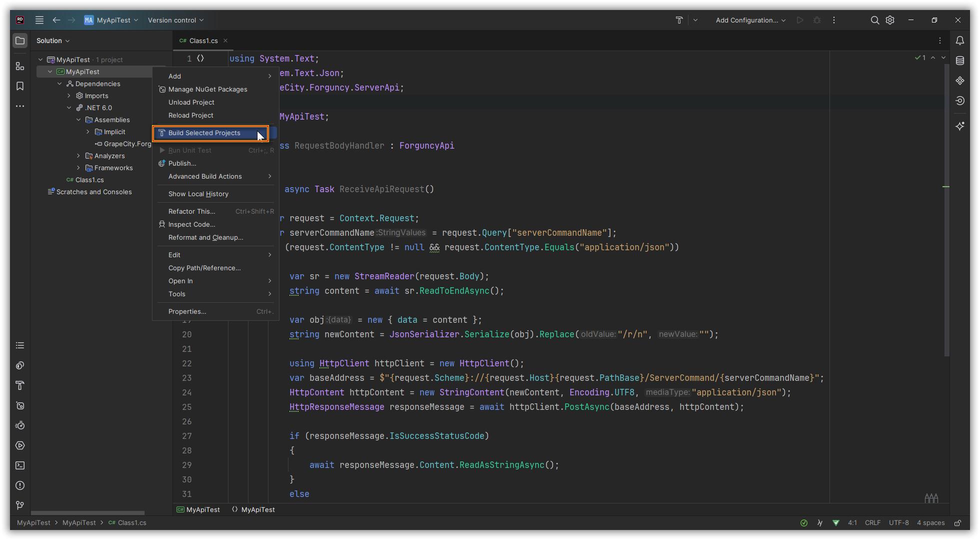Choose Manage NuGet Packages from context menu
980x540 pixels.
click(207, 89)
